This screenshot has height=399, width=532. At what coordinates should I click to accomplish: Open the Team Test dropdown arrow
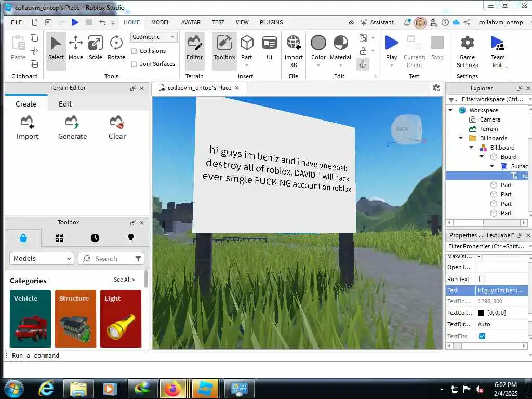[507, 67]
